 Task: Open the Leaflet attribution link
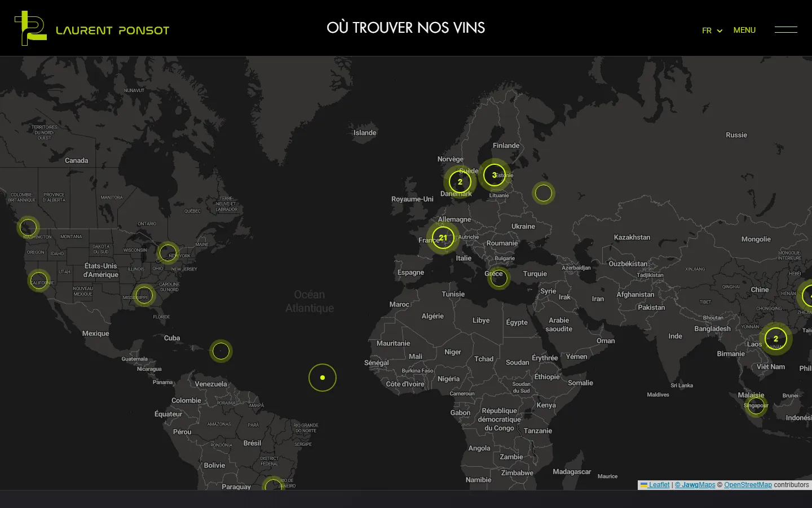tap(655, 485)
